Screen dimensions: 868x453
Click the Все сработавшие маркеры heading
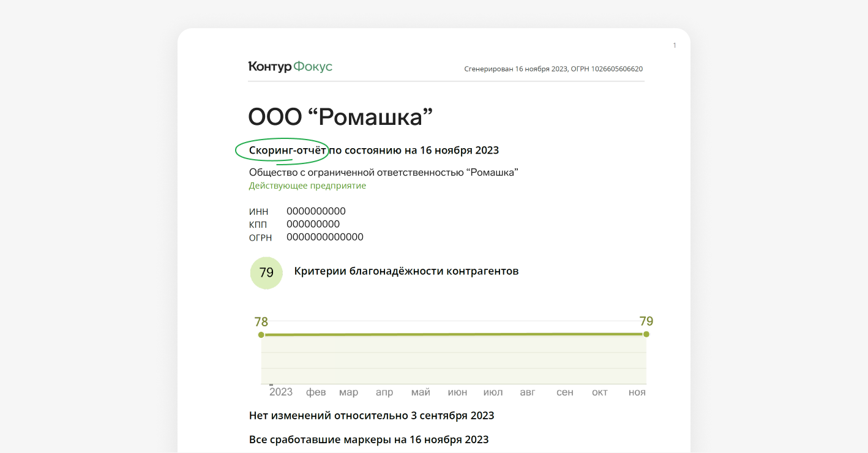(x=369, y=440)
